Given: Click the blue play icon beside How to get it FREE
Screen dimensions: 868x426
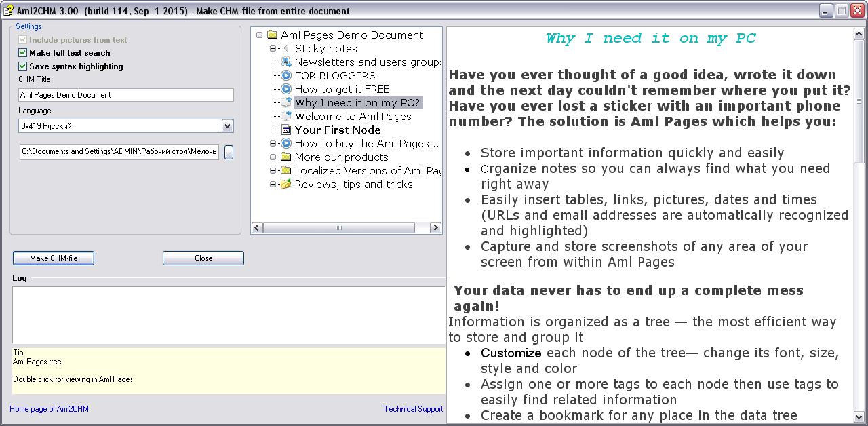Looking at the screenshot, I should point(286,90).
